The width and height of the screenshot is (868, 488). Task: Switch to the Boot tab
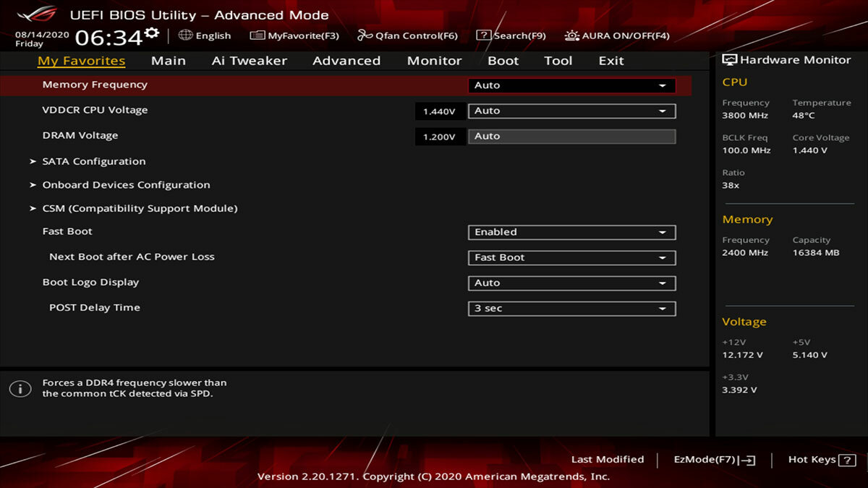tap(503, 61)
